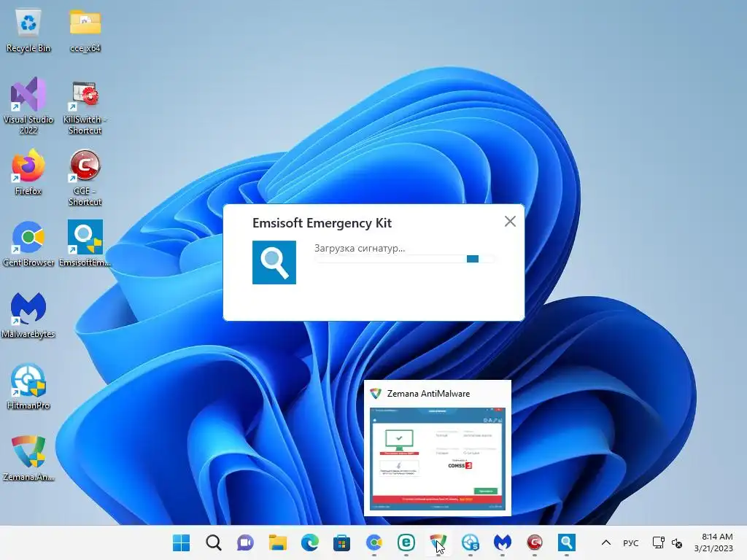Switch to Cent Browser in taskbar
The height and width of the screenshot is (560, 747).
tap(374, 542)
